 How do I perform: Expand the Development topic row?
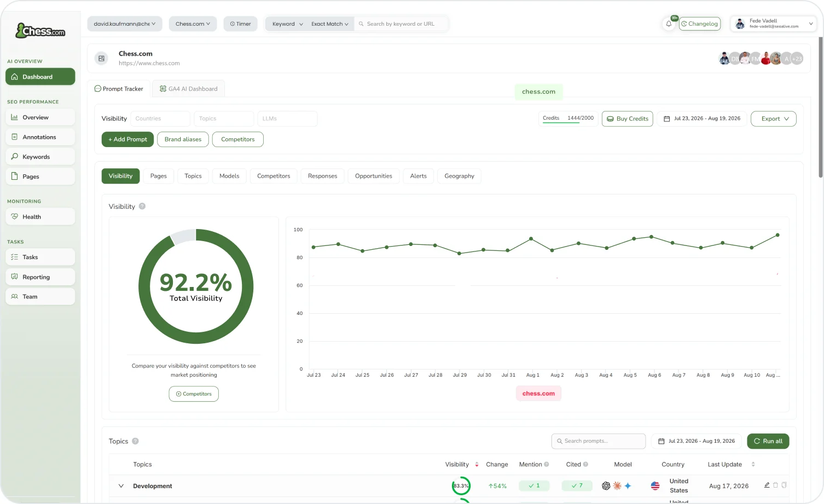click(x=121, y=486)
